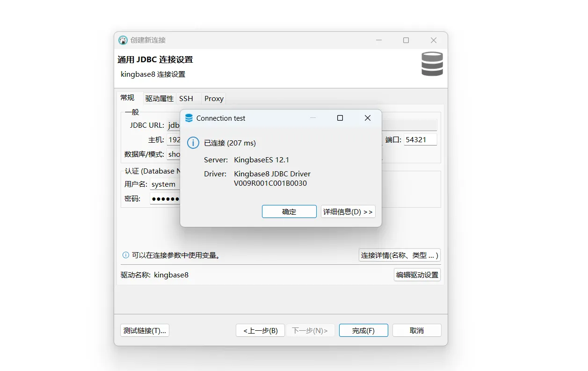
Task: Expand 详细信息(D) >> details
Action: pyautogui.click(x=348, y=211)
